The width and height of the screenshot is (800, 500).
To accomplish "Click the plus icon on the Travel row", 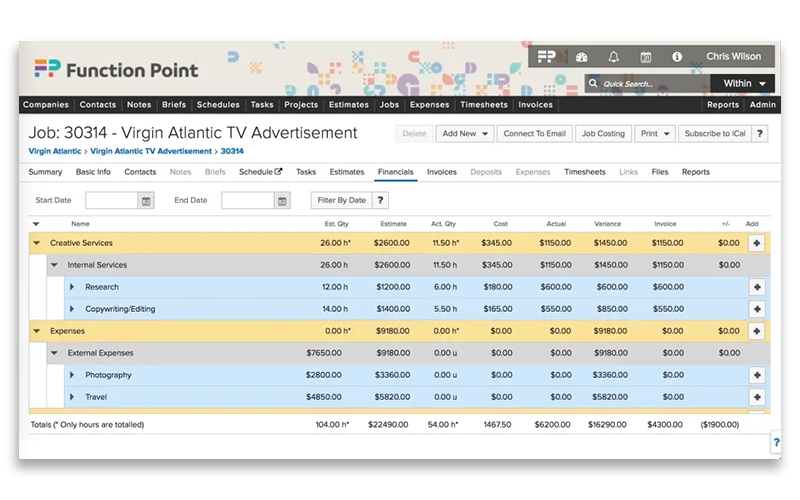I will tap(756, 397).
